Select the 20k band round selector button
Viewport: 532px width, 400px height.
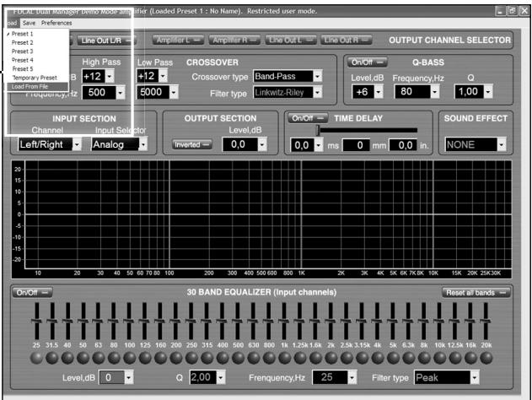click(x=486, y=358)
